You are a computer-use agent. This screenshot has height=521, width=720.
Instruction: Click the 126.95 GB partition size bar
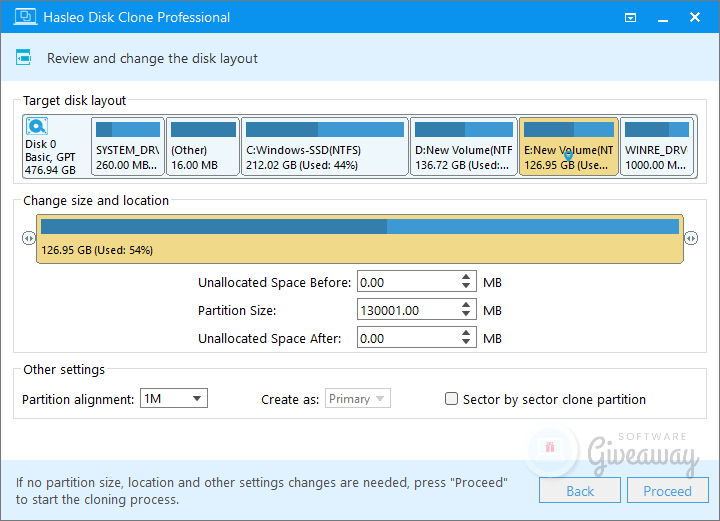(x=360, y=239)
